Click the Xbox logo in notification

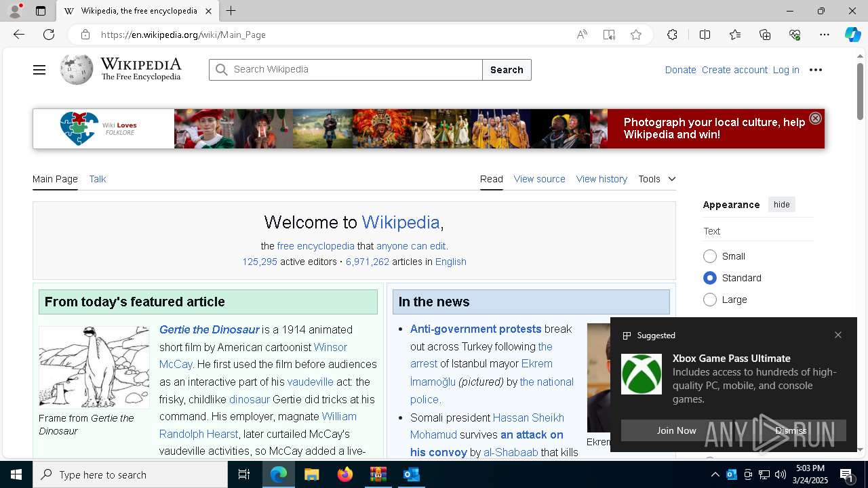click(642, 374)
